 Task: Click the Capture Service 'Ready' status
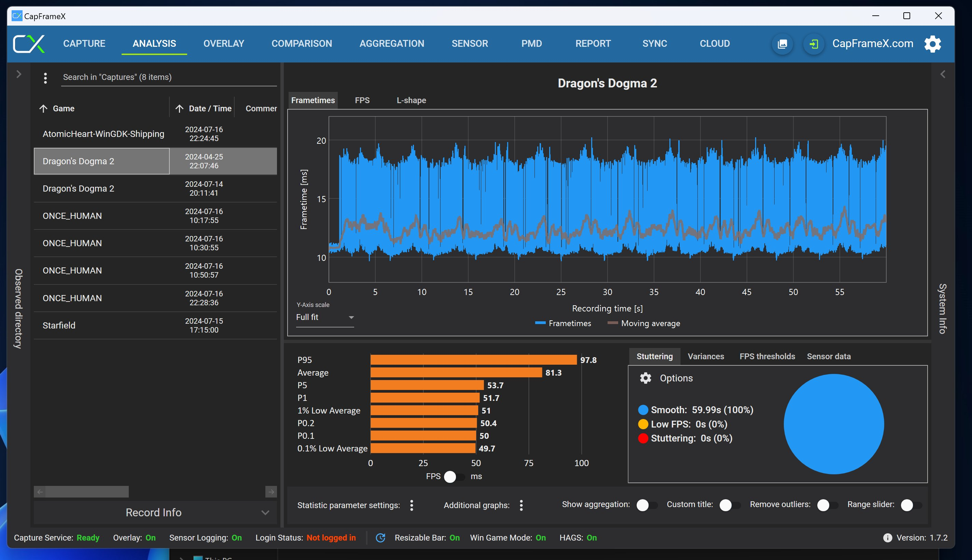pyautogui.click(x=88, y=538)
